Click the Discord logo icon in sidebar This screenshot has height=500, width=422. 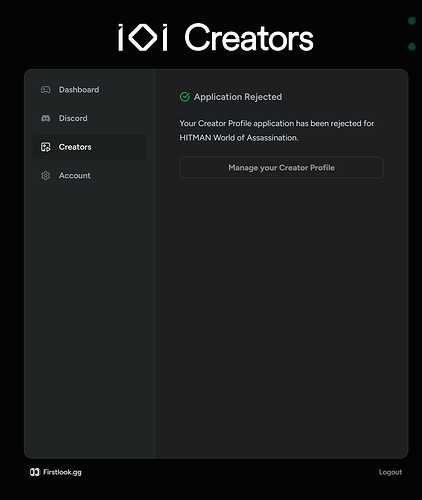tap(46, 118)
